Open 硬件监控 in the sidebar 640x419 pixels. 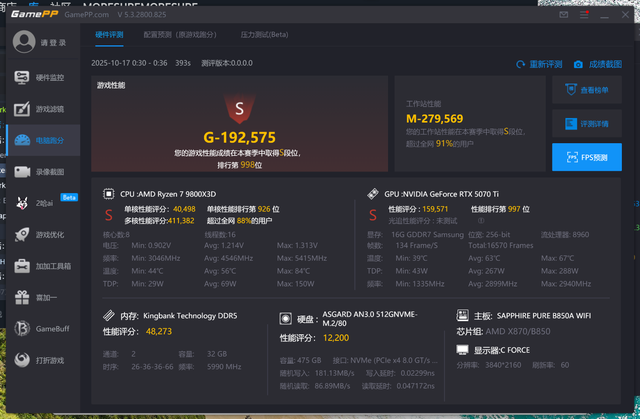point(40,78)
